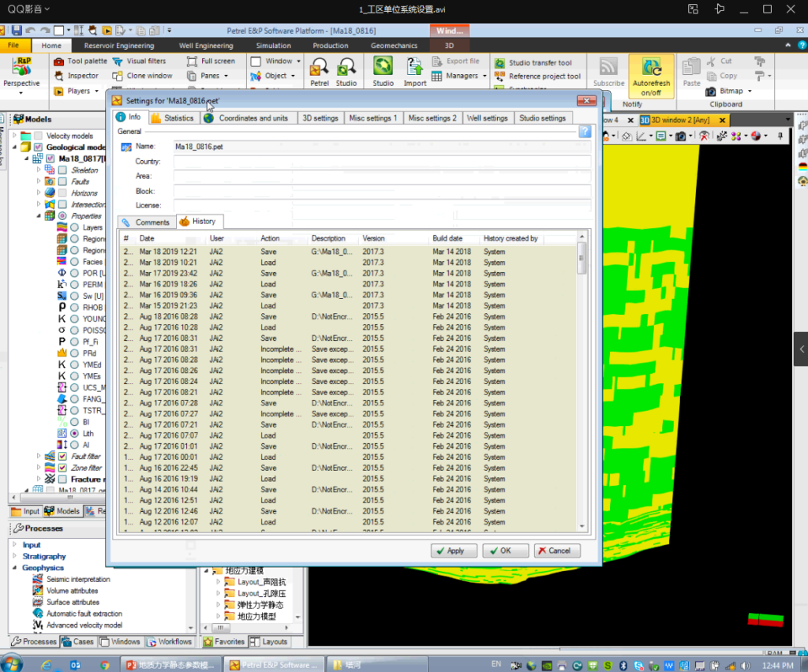
Task: Select the Lith property radio button
Action: 75,434
